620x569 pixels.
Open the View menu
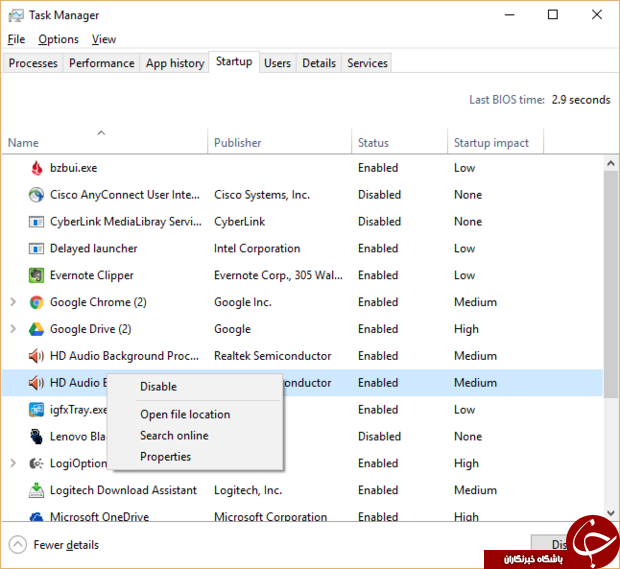pyautogui.click(x=104, y=39)
